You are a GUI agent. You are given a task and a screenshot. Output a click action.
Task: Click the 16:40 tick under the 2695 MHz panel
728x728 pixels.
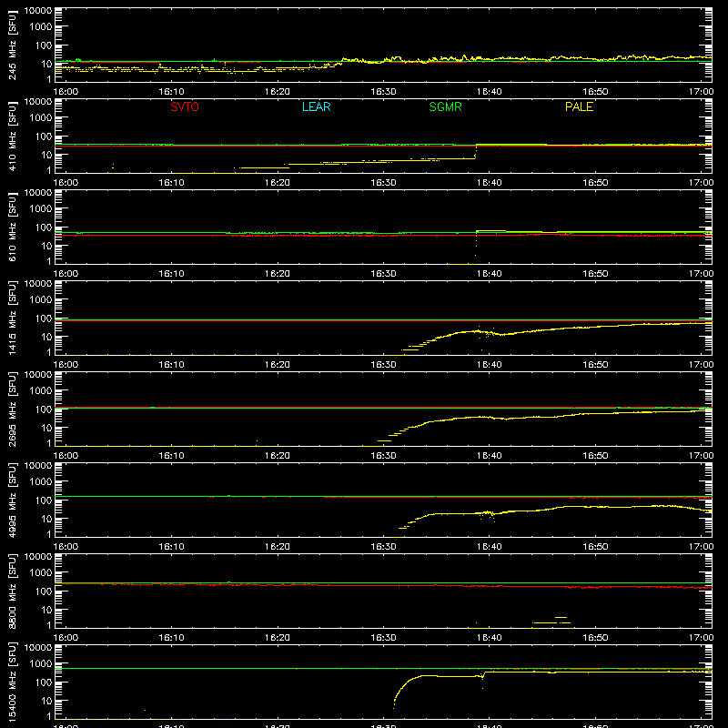click(x=489, y=456)
